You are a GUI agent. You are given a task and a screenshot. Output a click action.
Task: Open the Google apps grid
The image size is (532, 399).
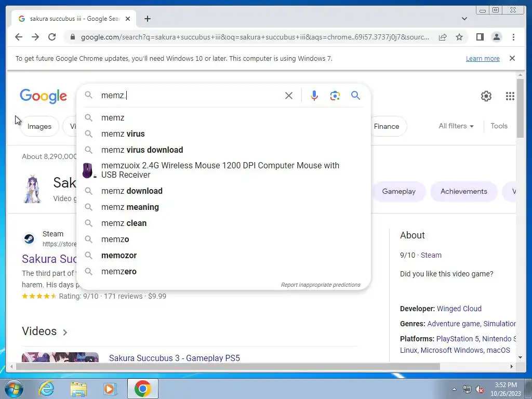coord(510,96)
